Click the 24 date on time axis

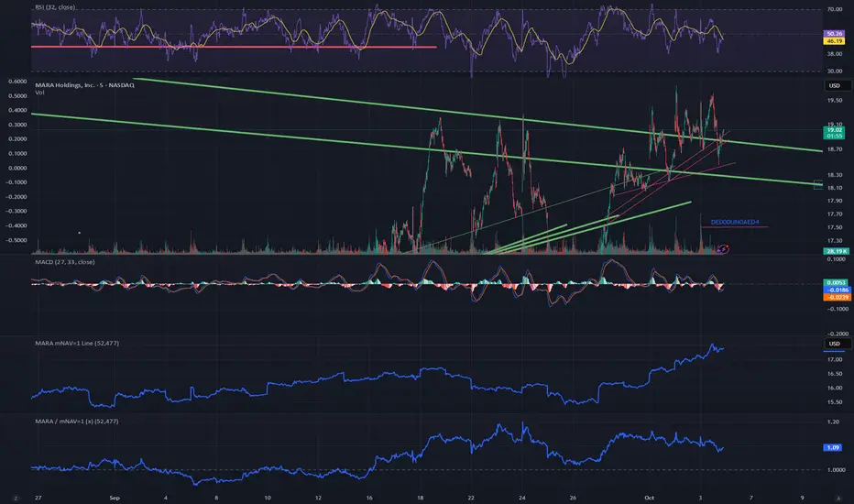(x=521, y=498)
